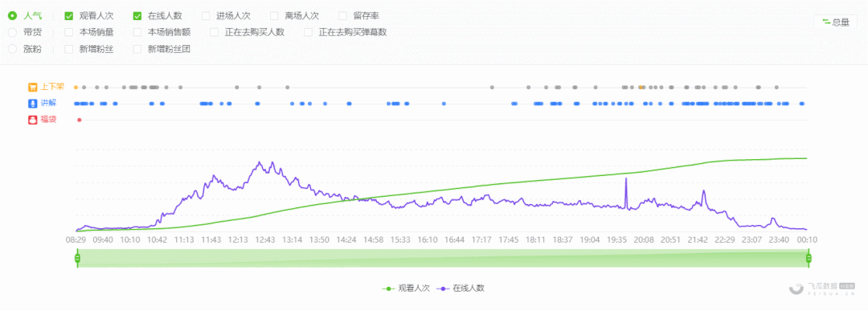Click the 福袋 row label
Image resolution: width=868 pixels, height=311 pixels.
(x=49, y=119)
